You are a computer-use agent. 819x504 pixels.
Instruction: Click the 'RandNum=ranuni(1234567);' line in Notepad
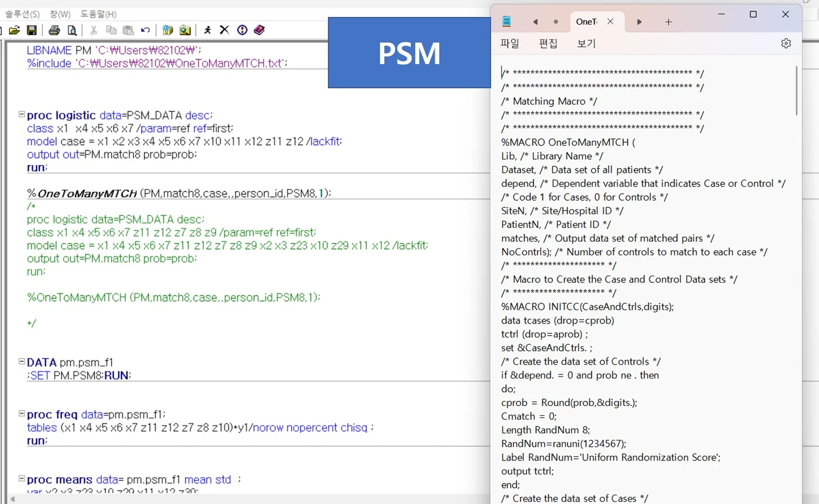(564, 444)
